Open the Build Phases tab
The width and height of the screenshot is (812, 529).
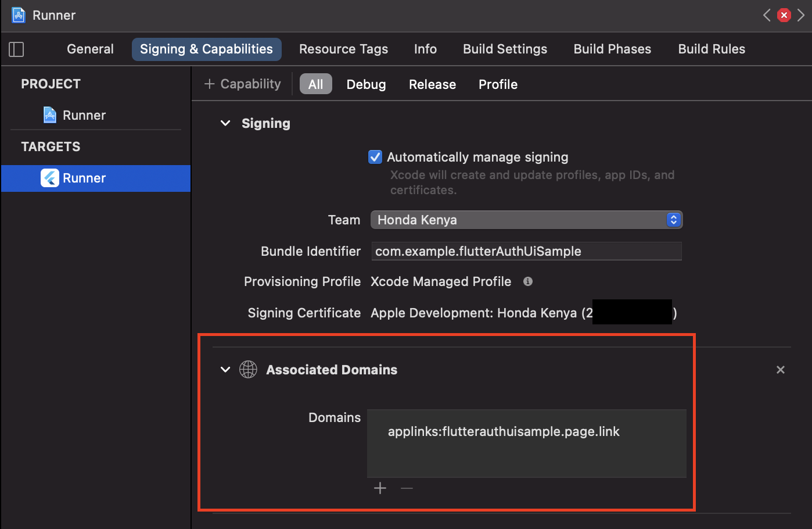[612, 49]
